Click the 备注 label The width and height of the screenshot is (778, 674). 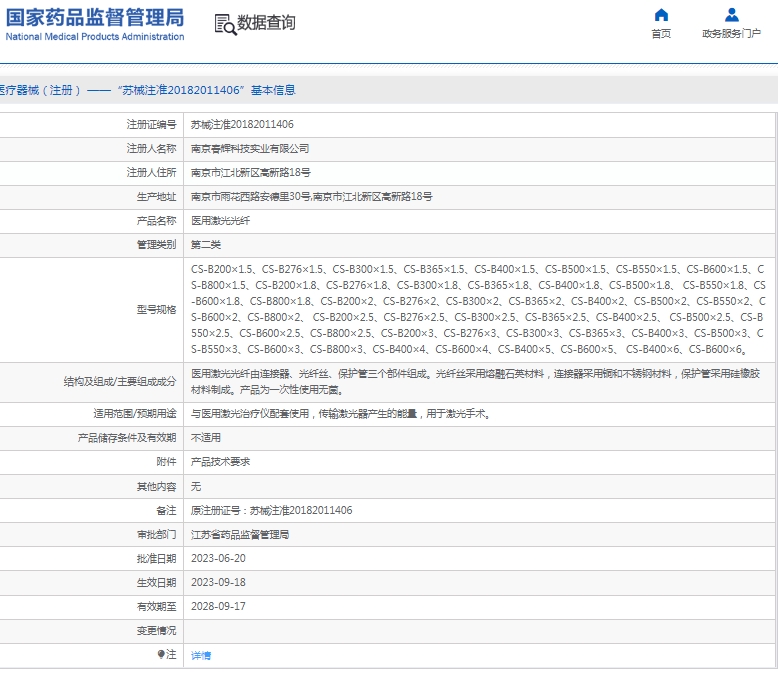(166, 510)
